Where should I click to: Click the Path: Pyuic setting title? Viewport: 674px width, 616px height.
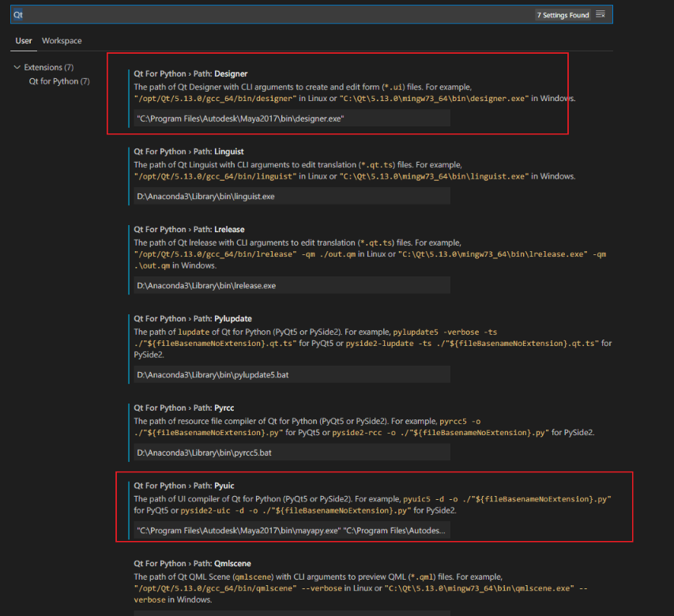[184, 486]
